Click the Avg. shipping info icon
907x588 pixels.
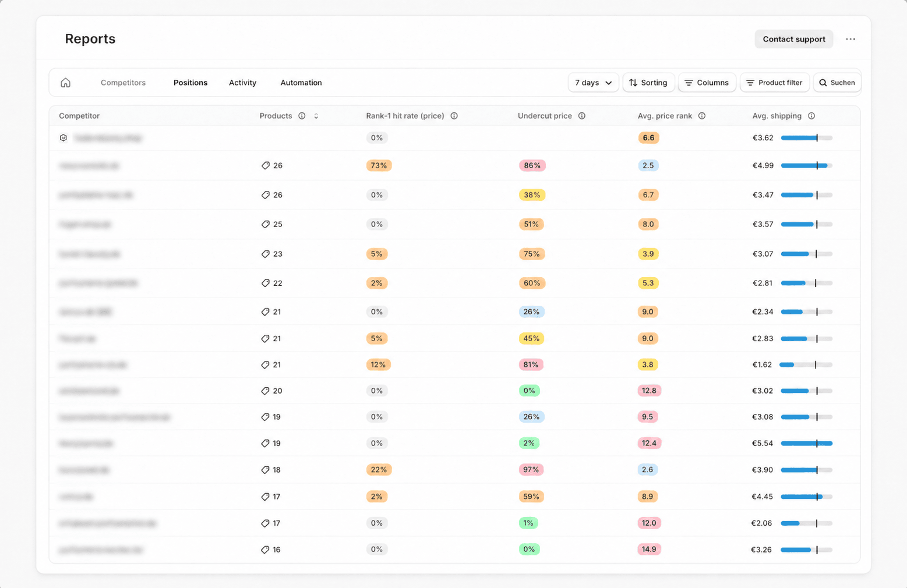(x=811, y=116)
